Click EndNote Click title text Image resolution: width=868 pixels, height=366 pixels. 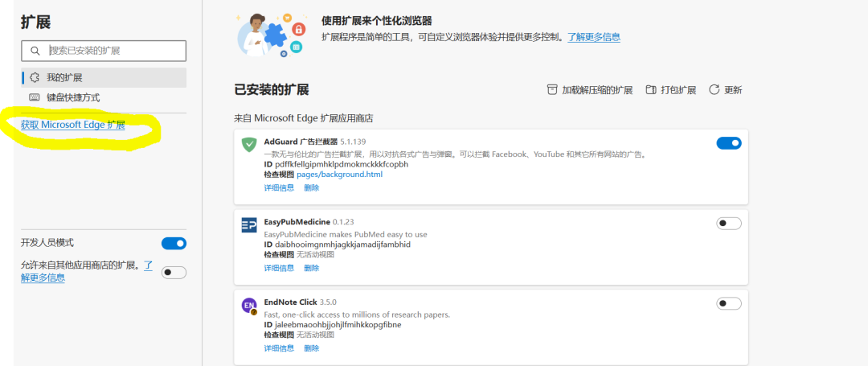(291, 302)
